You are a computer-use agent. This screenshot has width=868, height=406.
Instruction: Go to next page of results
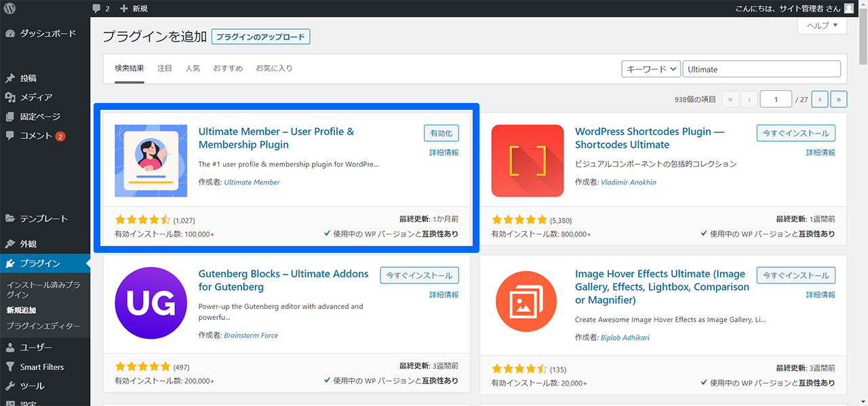820,99
